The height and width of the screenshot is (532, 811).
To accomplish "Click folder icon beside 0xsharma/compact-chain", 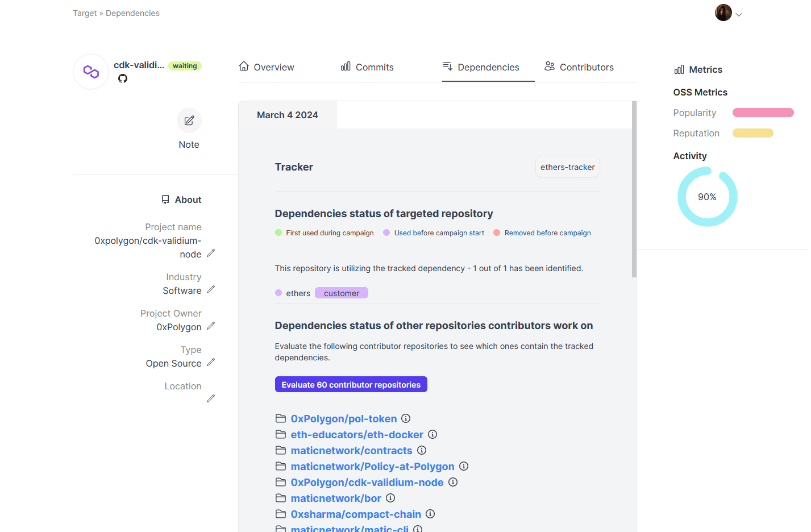I will point(281,514).
